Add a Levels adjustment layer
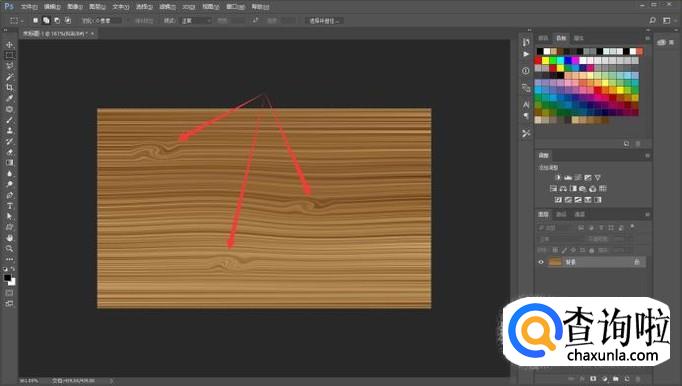The width and height of the screenshot is (682, 386). [x=568, y=178]
